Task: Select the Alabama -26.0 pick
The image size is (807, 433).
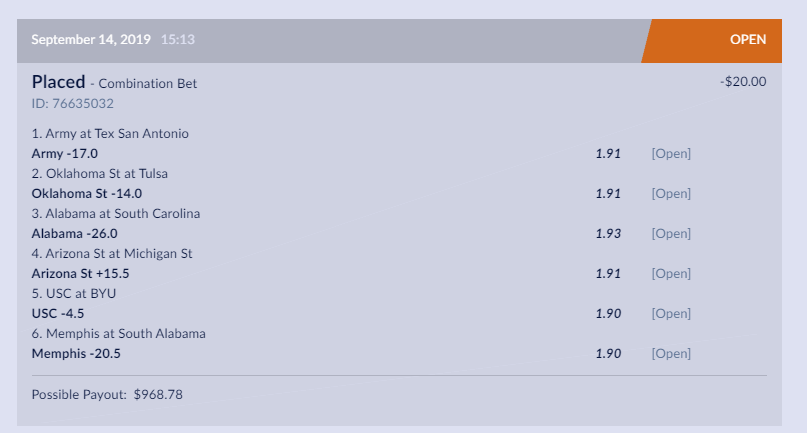Action: [x=74, y=233]
